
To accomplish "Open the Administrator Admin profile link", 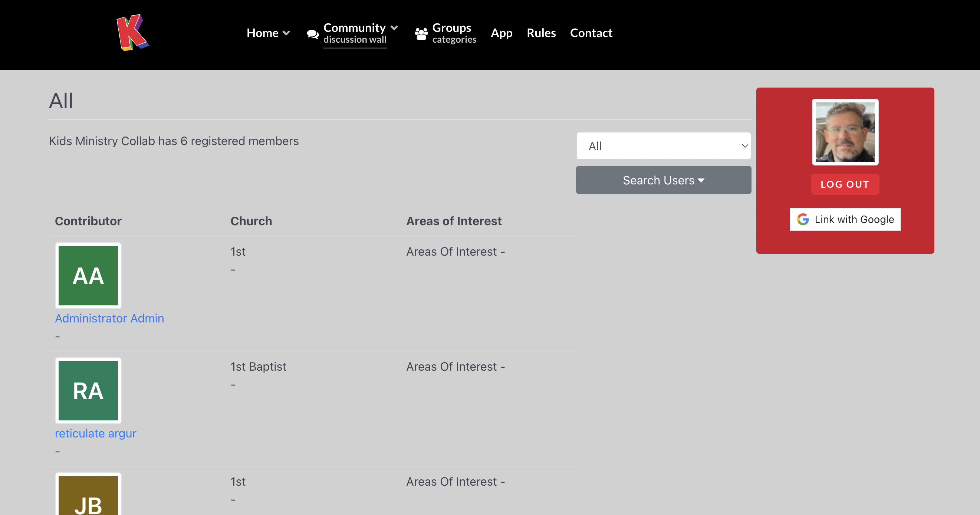I will [x=109, y=318].
